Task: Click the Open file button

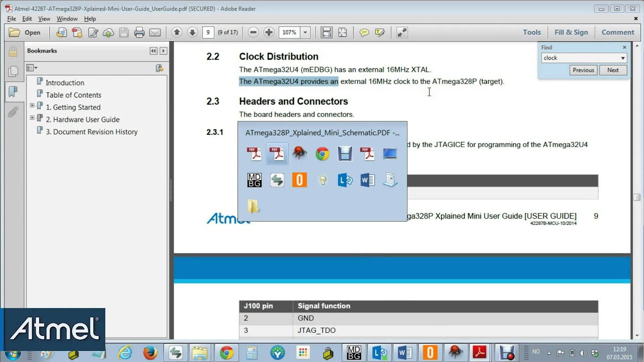Action: (x=25, y=32)
